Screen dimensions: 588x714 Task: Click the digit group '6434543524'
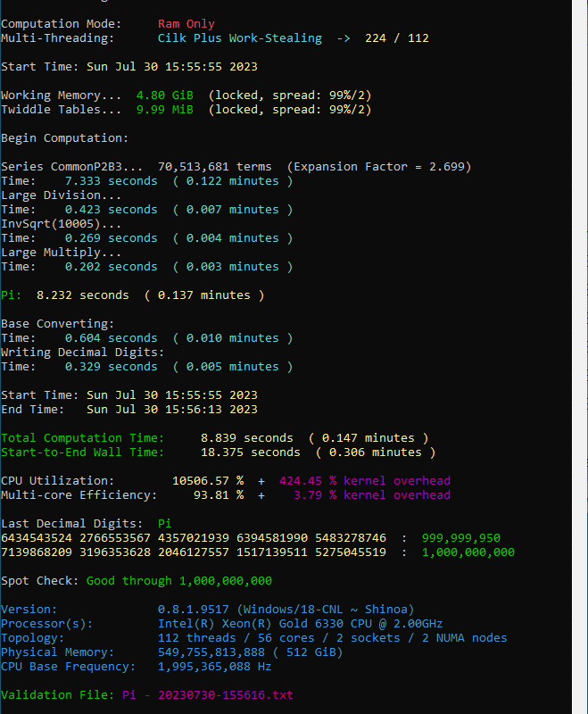click(x=37, y=538)
